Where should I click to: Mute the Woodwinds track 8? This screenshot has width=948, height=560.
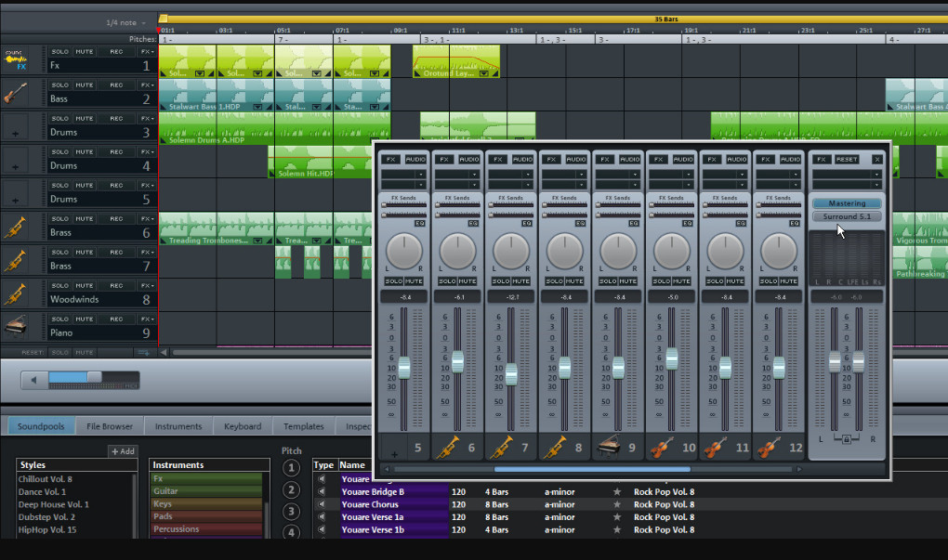pos(84,286)
